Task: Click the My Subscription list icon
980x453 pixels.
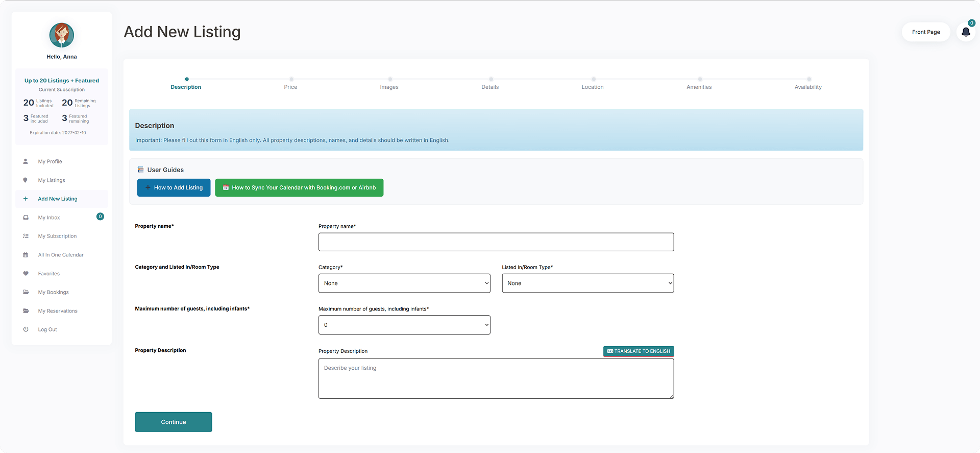Action: click(26, 236)
